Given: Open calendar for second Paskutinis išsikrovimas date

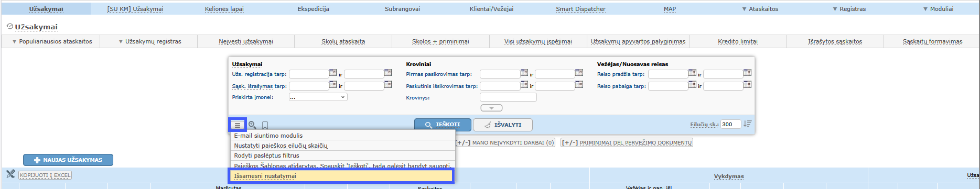Looking at the screenshot, I should 579,85.
